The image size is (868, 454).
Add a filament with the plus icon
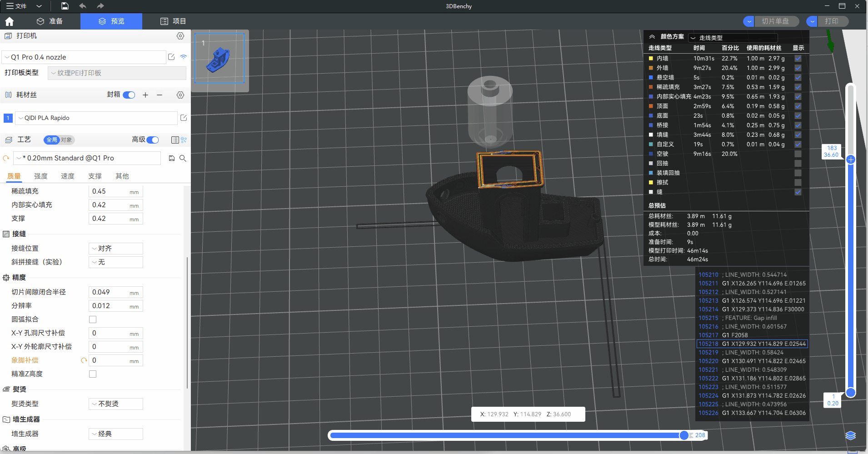pyautogui.click(x=145, y=95)
